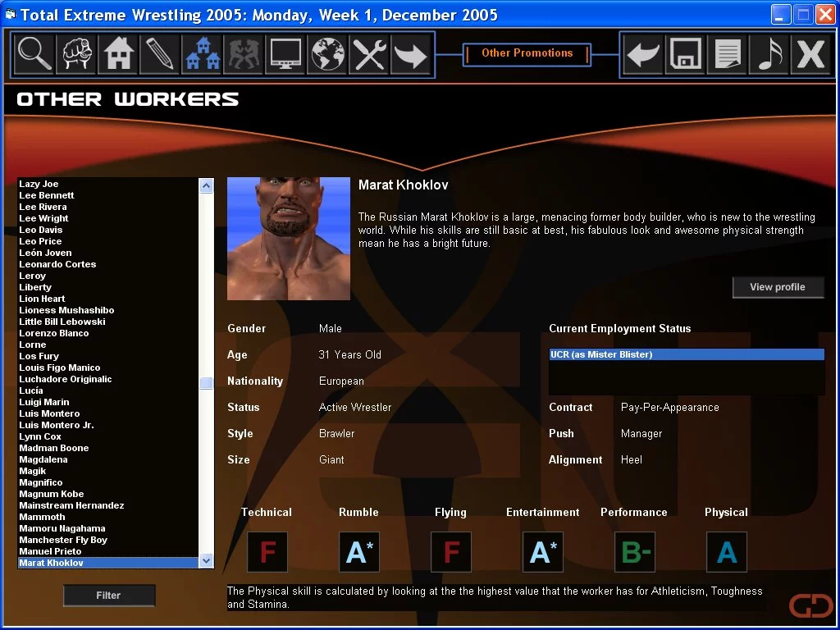Click the greyed wrestlers icon
The width and height of the screenshot is (840, 630).
(244, 53)
